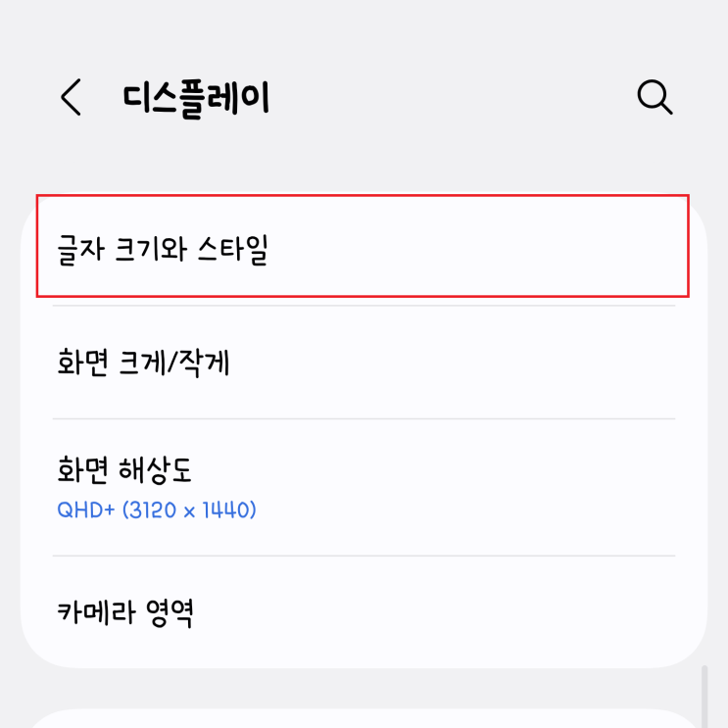This screenshot has height=728, width=728.
Task: Click the blue QHD+ (3120 x 1440) value
Action: pos(157,510)
